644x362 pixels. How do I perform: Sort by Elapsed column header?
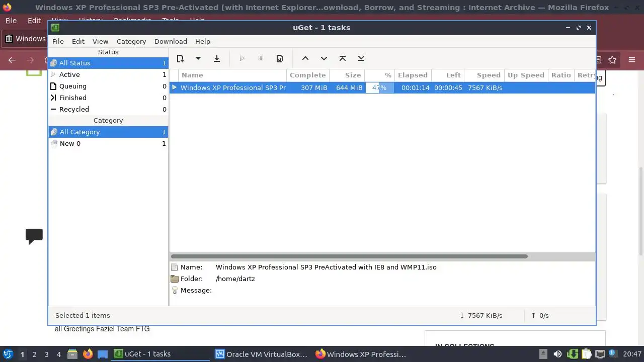point(413,75)
